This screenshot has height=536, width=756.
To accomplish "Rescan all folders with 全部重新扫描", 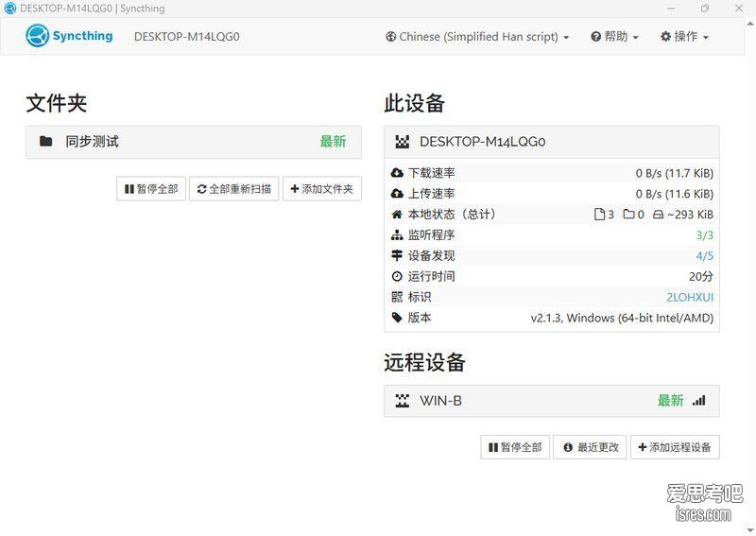I will [x=233, y=189].
